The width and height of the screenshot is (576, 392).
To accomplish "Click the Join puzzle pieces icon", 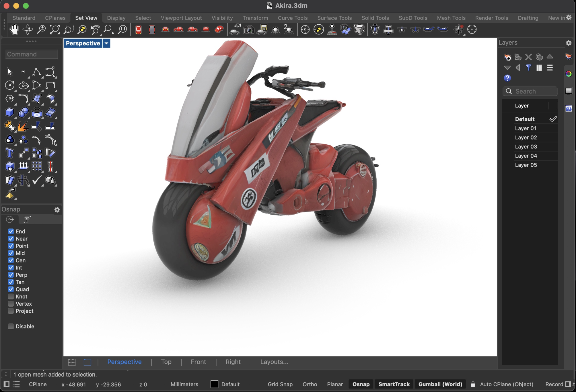I will (x=10, y=126).
